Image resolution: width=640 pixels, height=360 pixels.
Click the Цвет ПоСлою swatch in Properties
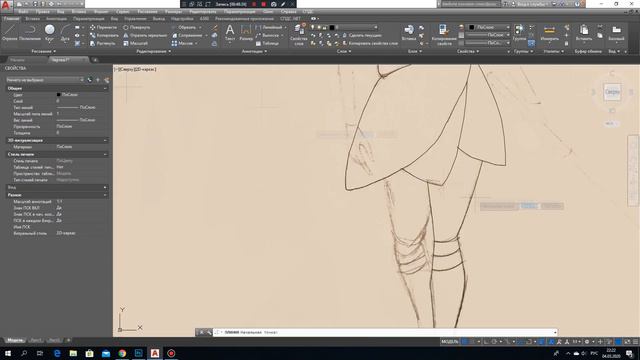coord(58,95)
